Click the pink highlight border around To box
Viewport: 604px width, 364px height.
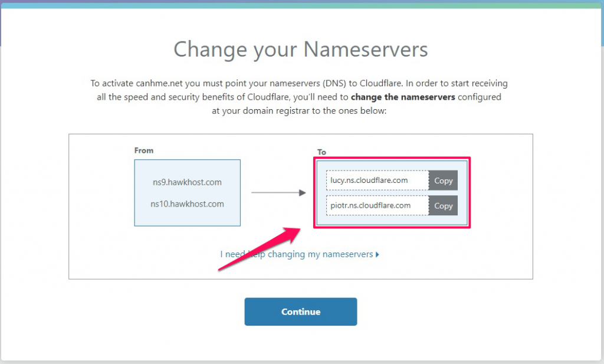[392, 158]
